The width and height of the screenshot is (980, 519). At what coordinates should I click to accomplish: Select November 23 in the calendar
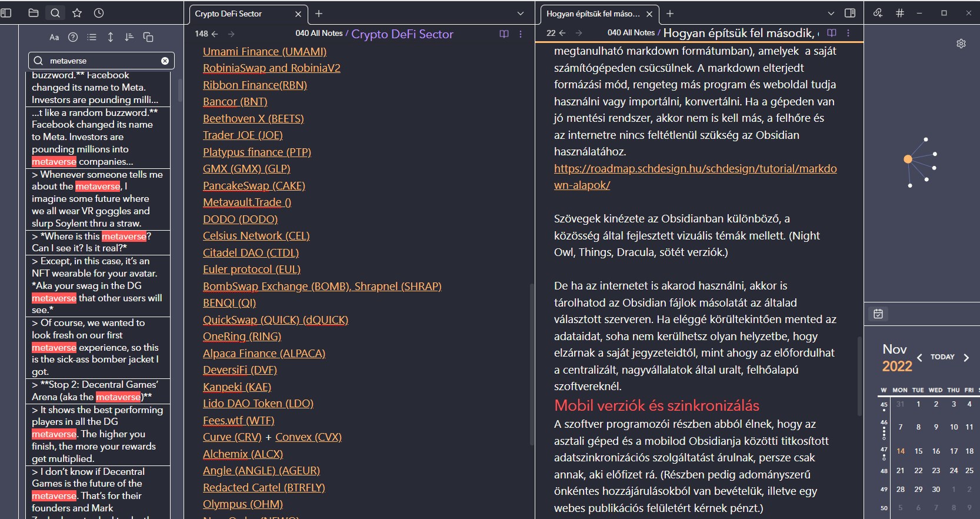coord(936,471)
